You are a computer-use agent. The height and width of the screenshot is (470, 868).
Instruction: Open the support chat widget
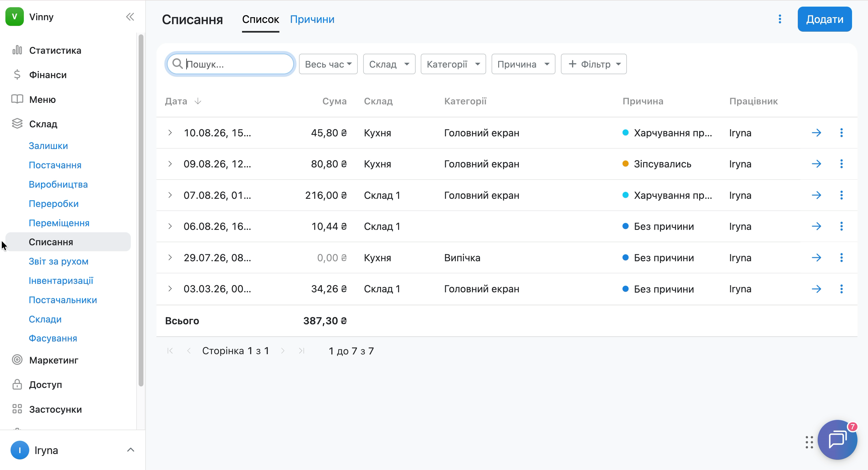pos(837,440)
